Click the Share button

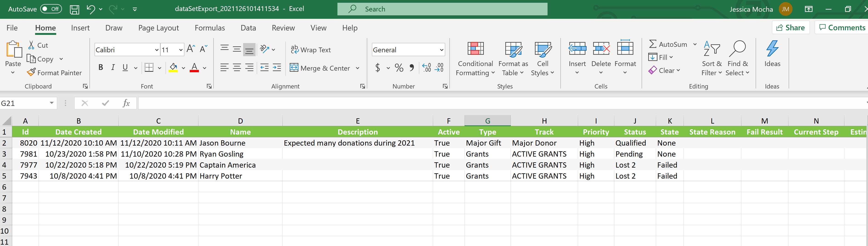(x=790, y=28)
